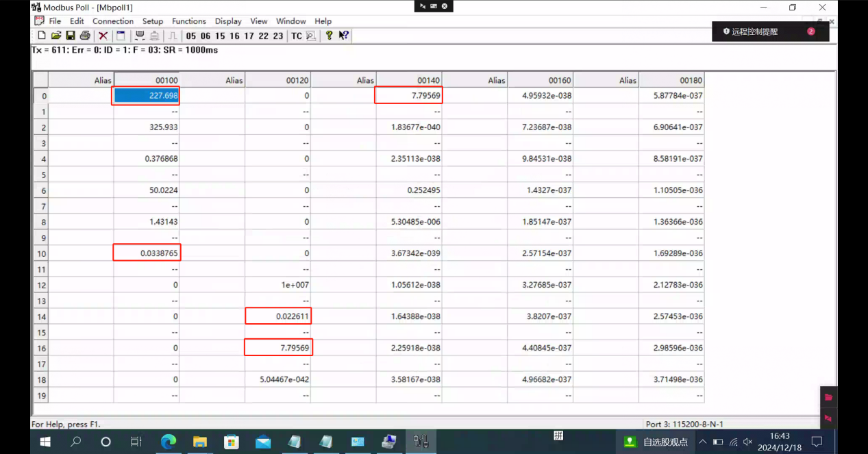This screenshot has height=454, width=868.
Task: Click the cell with value 0.022611
Action: point(278,316)
